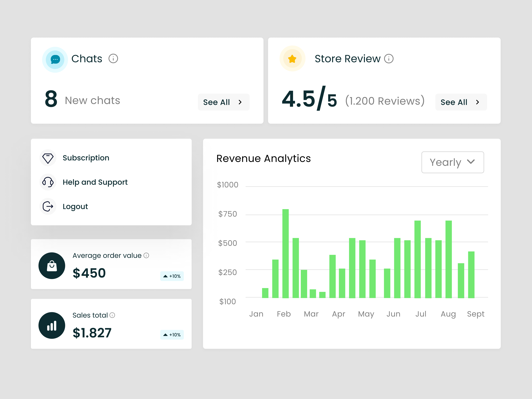Open See All in the Chats card

pyautogui.click(x=224, y=102)
